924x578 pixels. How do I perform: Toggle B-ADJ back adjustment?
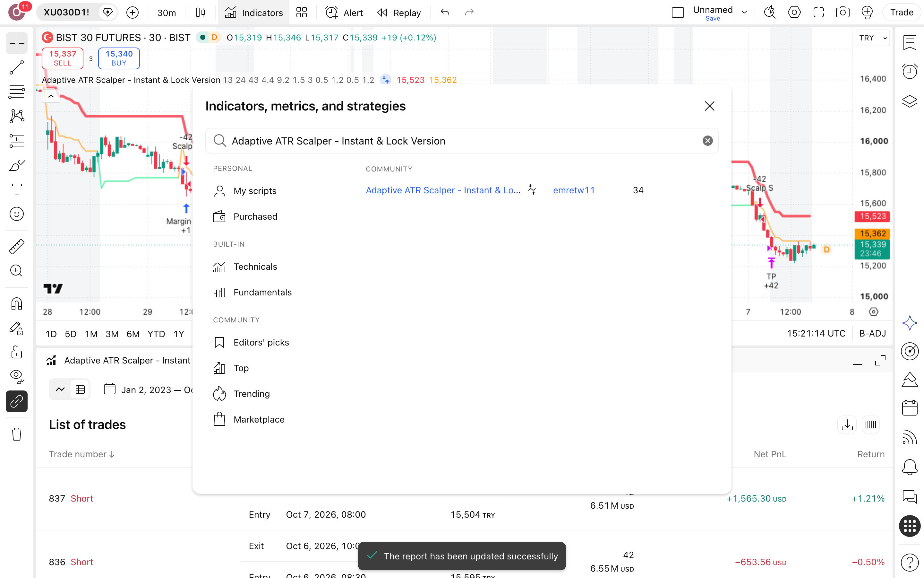[872, 333]
